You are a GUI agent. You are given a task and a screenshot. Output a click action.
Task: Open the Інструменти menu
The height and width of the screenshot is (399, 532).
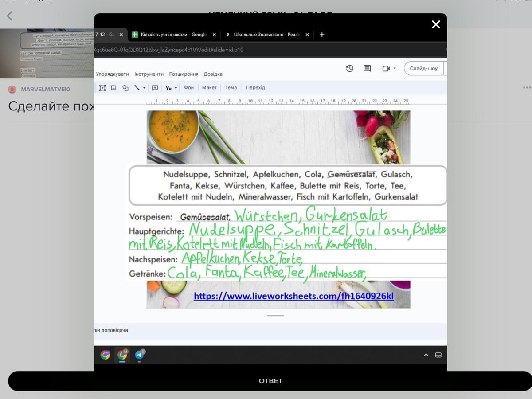point(149,74)
